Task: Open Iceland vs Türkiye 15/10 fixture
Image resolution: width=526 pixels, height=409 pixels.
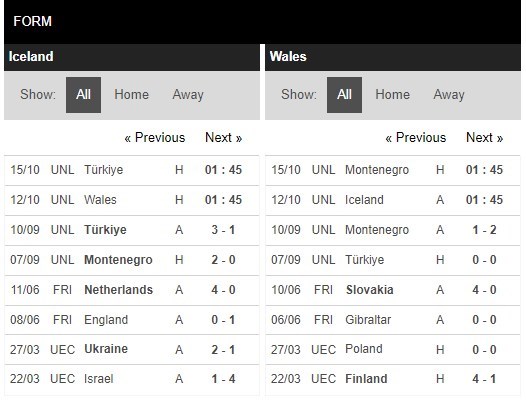Action: (132, 170)
